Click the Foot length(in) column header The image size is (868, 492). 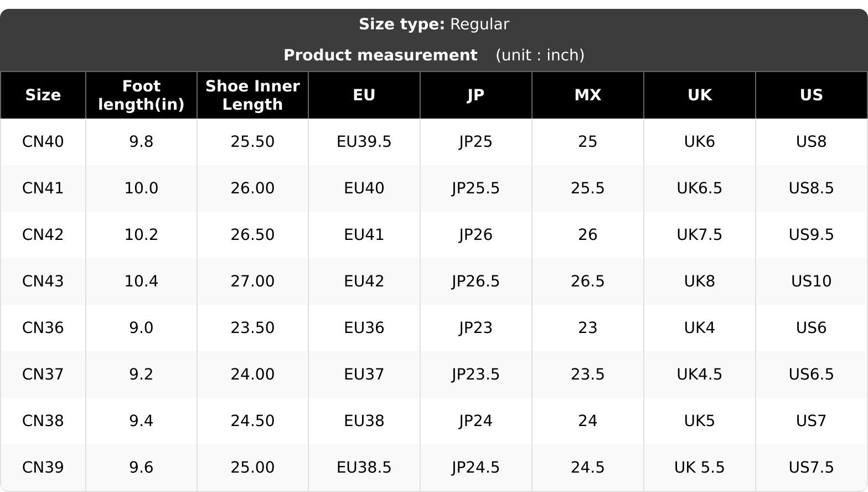[141, 95]
